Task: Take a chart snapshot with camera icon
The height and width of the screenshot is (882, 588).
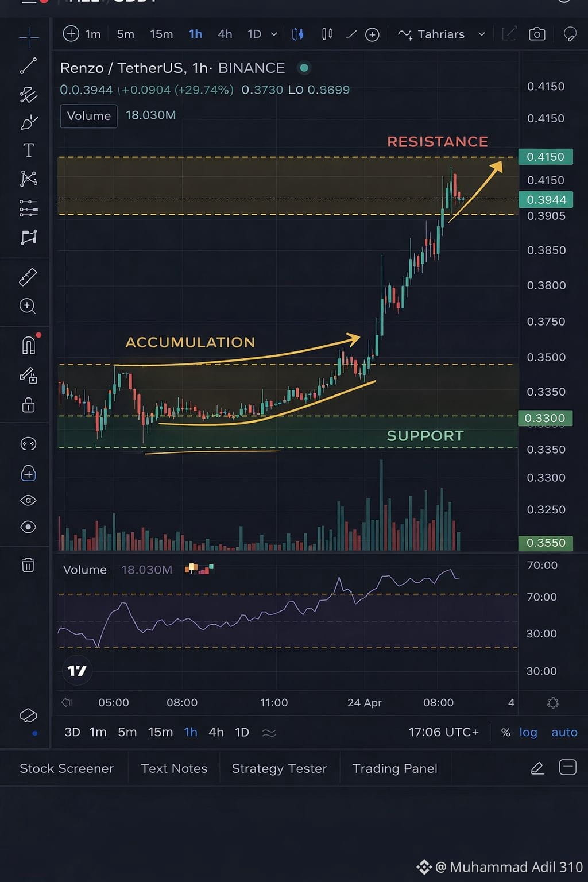Action: (537, 34)
